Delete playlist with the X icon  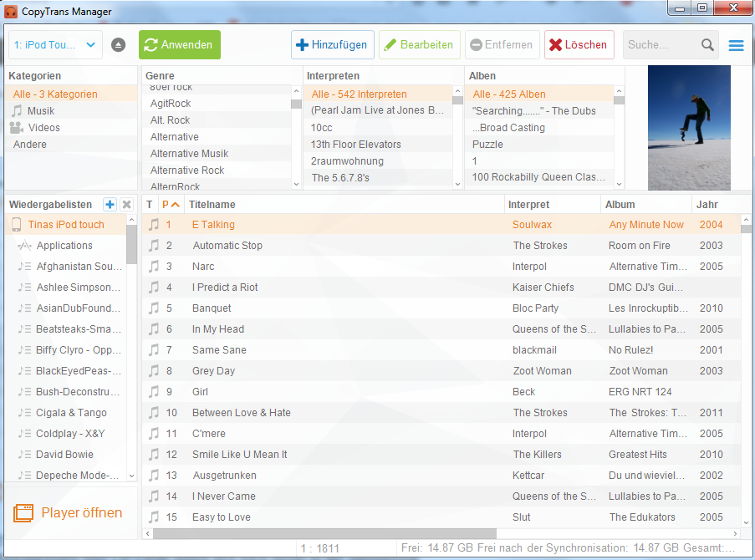click(126, 204)
